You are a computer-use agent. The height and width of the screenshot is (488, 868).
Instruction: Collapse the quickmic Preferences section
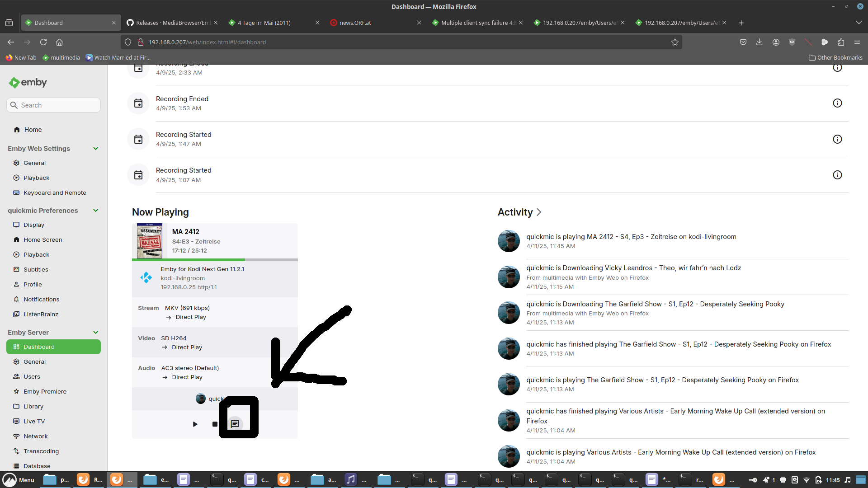[95, 210]
